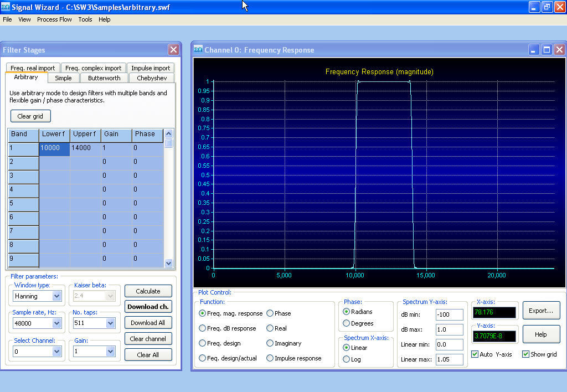Expand the Window type dropdown
567x392 pixels.
tap(57, 296)
